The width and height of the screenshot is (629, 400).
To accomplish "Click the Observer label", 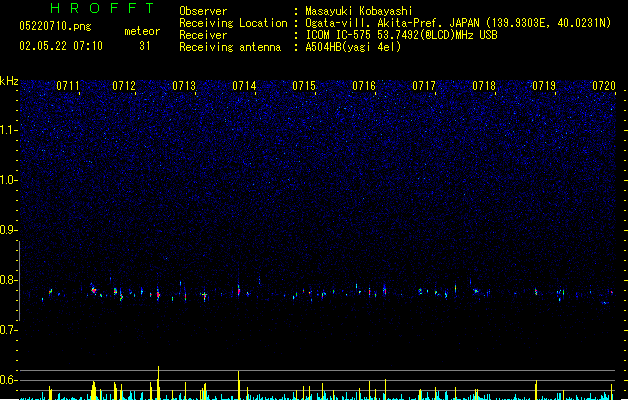I will [203, 11].
